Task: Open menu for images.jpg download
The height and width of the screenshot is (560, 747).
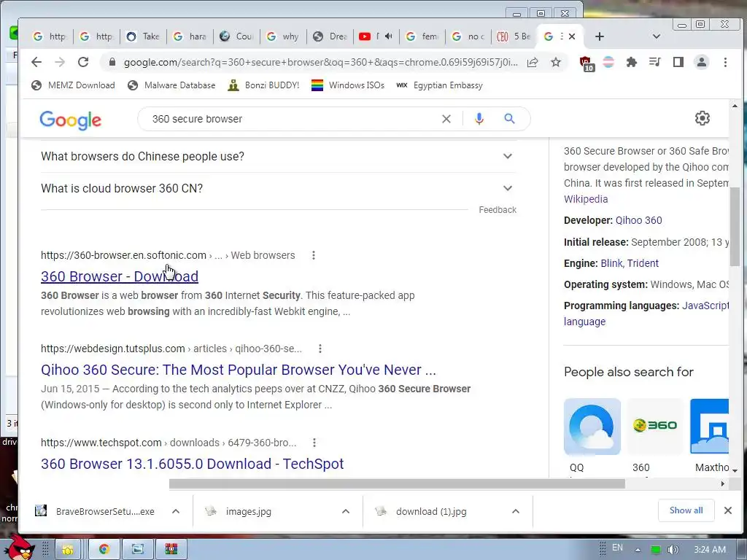Action: [x=346, y=511]
